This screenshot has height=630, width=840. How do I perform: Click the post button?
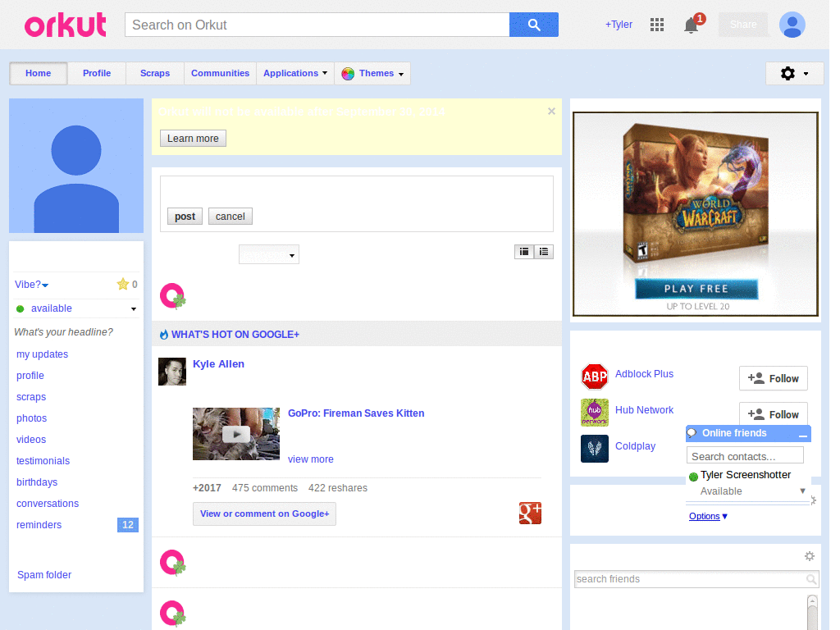tap(185, 217)
